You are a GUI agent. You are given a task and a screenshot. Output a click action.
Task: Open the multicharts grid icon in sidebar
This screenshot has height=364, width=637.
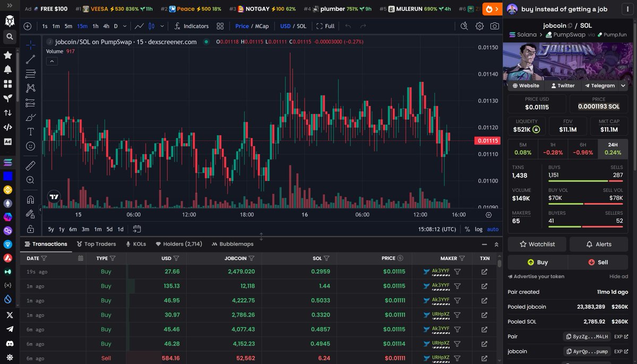8,84
